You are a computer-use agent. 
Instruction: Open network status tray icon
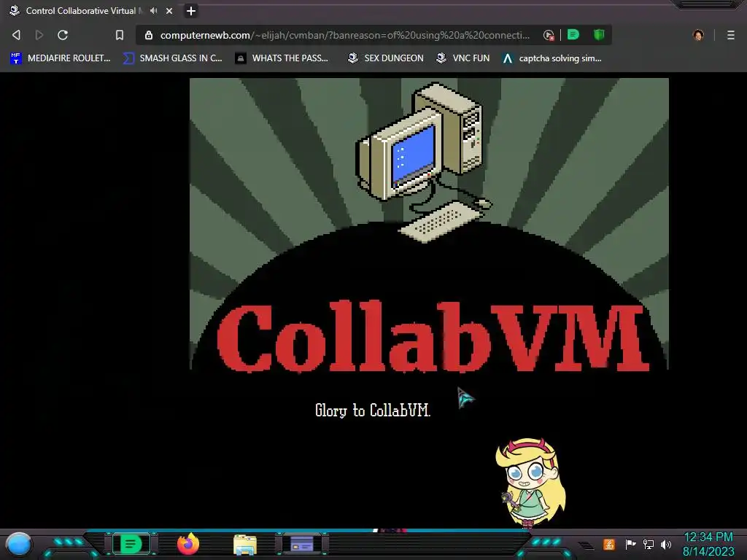click(x=649, y=544)
